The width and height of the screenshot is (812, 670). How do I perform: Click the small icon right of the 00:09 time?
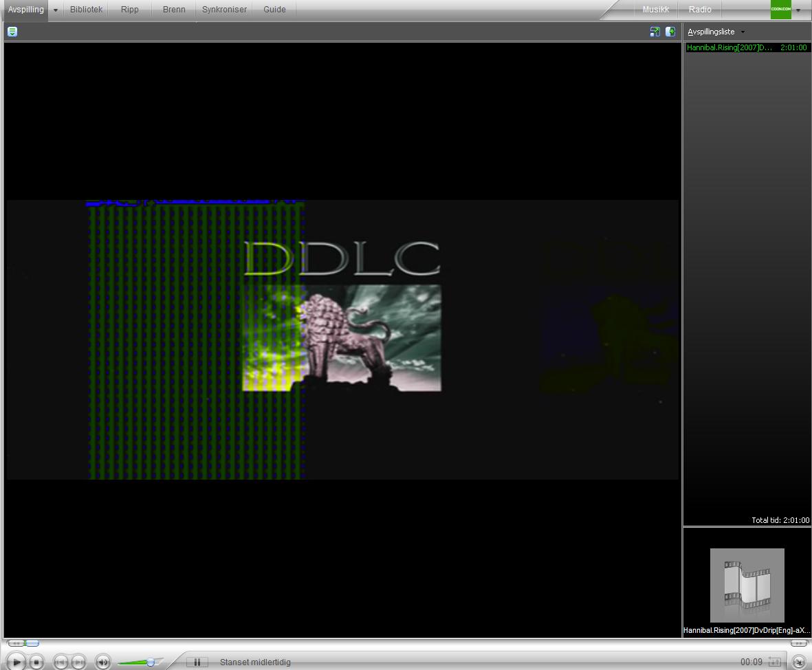(x=775, y=662)
